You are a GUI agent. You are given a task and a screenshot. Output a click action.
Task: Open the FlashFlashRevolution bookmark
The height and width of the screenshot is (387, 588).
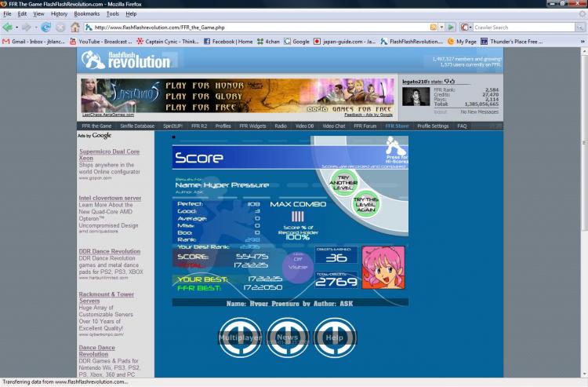(412, 42)
